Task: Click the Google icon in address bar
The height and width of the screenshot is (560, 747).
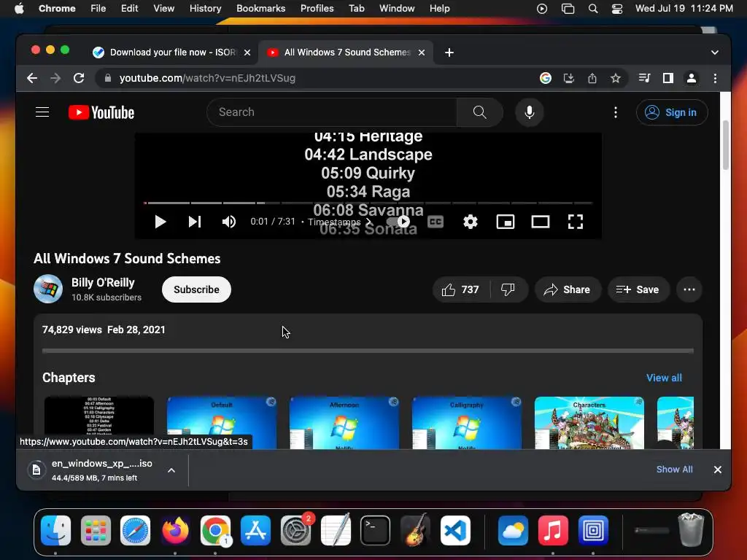Action: click(546, 78)
